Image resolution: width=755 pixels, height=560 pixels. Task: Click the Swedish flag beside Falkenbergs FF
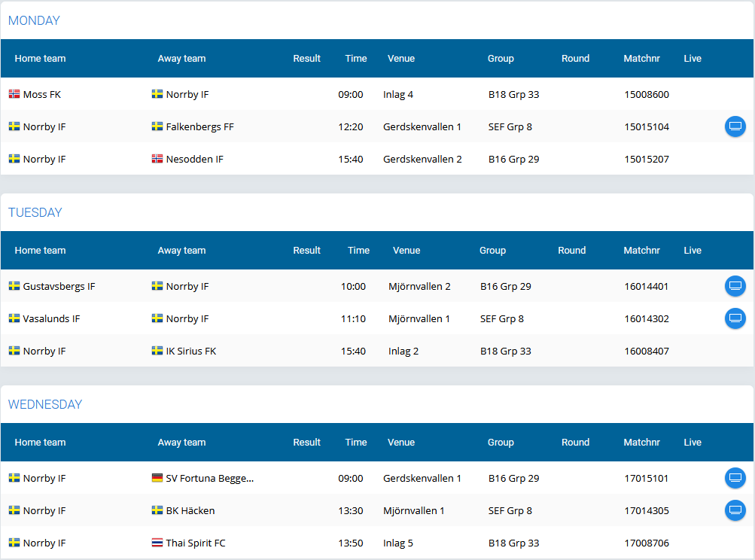point(157,126)
